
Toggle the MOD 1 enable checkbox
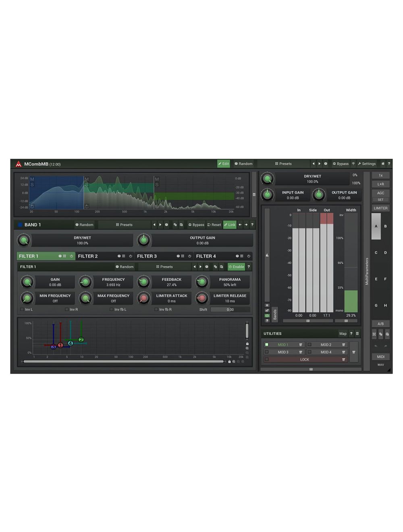(x=267, y=345)
